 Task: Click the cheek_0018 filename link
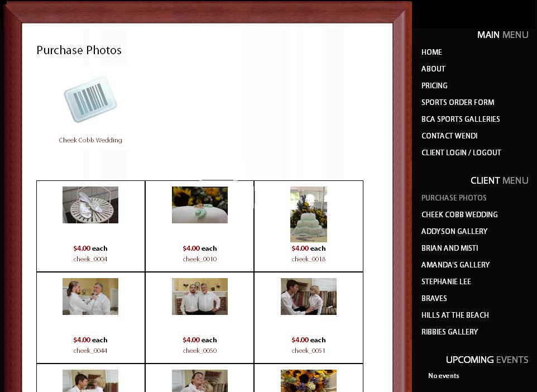pos(309,259)
